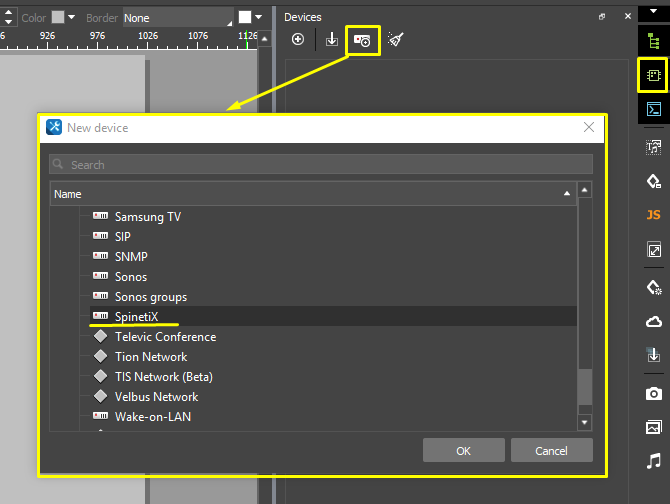
Task: Open the new device from library icon
Action: pos(363,40)
